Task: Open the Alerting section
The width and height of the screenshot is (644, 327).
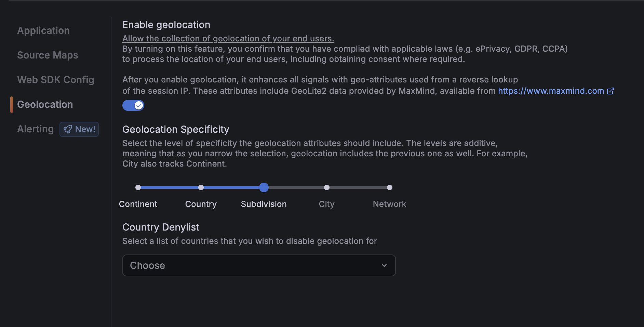Action: (x=35, y=129)
